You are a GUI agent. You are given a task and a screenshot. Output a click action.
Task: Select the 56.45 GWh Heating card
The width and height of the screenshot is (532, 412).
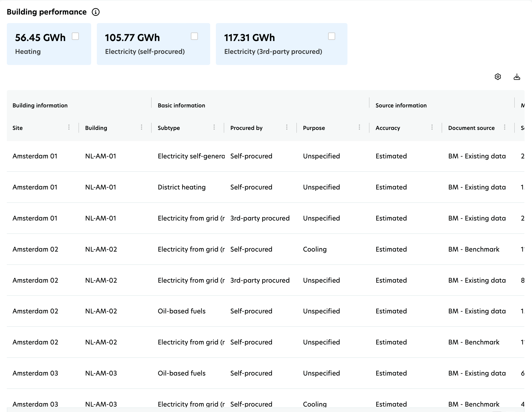click(49, 44)
